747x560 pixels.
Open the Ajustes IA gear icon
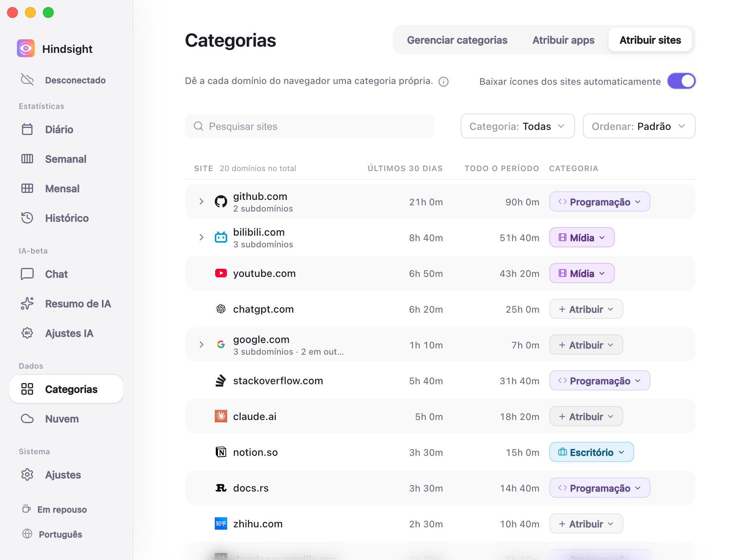[x=27, y=333]
